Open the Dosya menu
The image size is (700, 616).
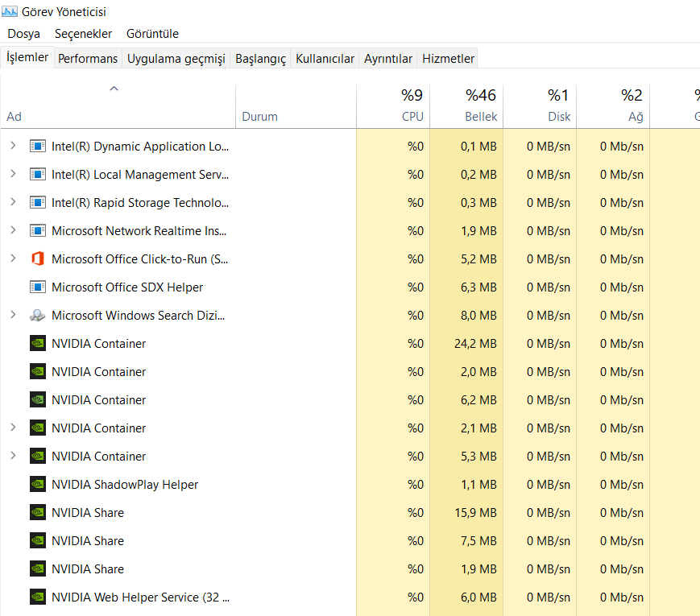(x=23, y=34)
